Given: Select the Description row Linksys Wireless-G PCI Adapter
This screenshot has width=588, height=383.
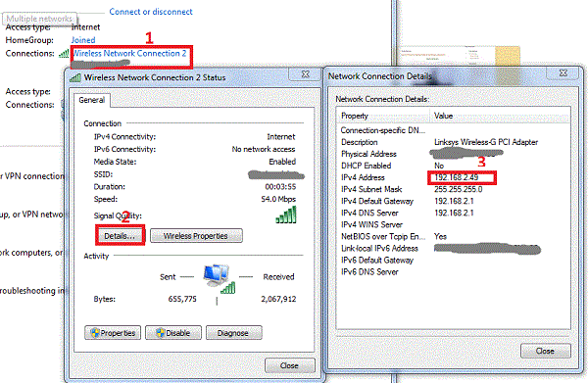Looking at the screenshot, I should (453, 142).
